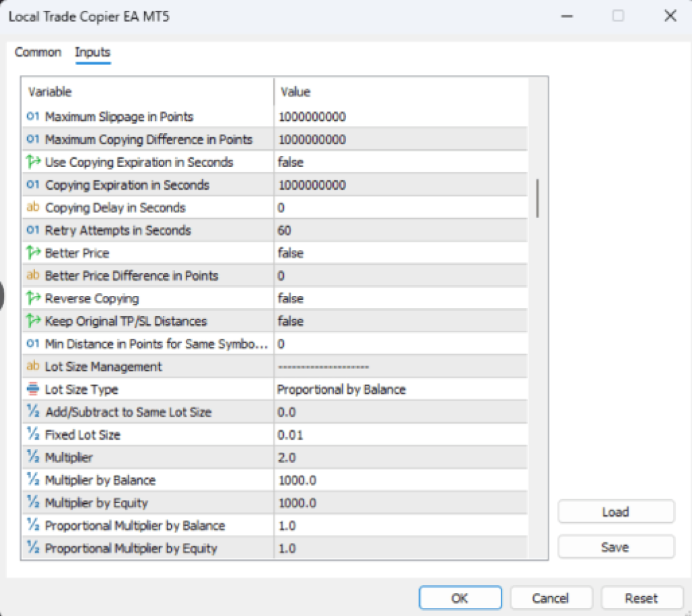Click the enum icon beside Lot Size Type

pyautogui.click(x=33, y=389)
